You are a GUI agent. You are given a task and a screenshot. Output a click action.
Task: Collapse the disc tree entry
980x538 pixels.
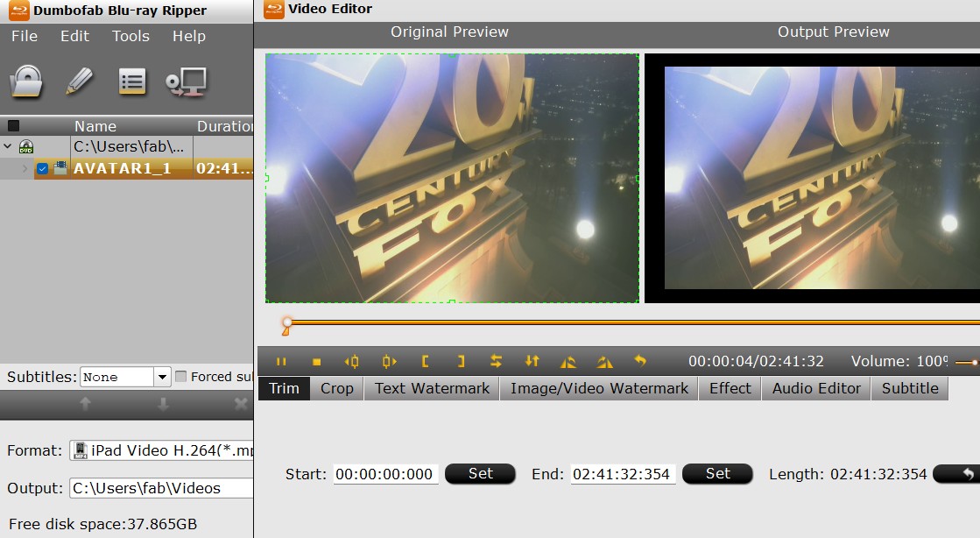pyautogui.click(x=8, y=147)
